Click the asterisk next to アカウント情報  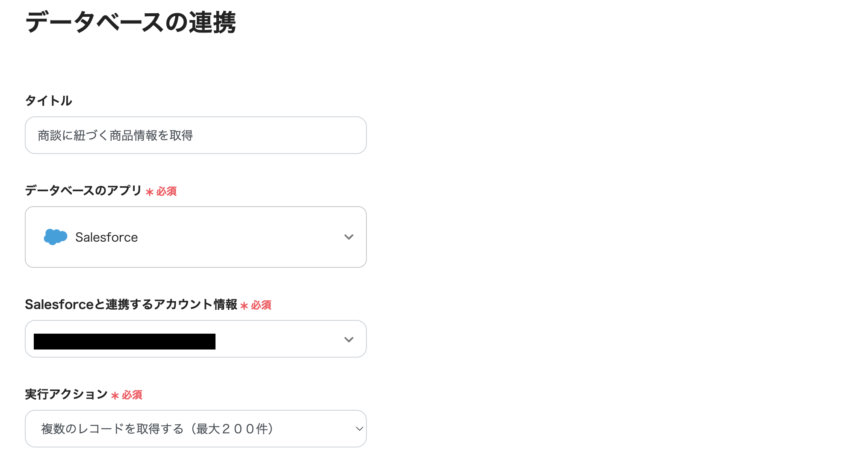pyautogui.click(x=244, y=305)
